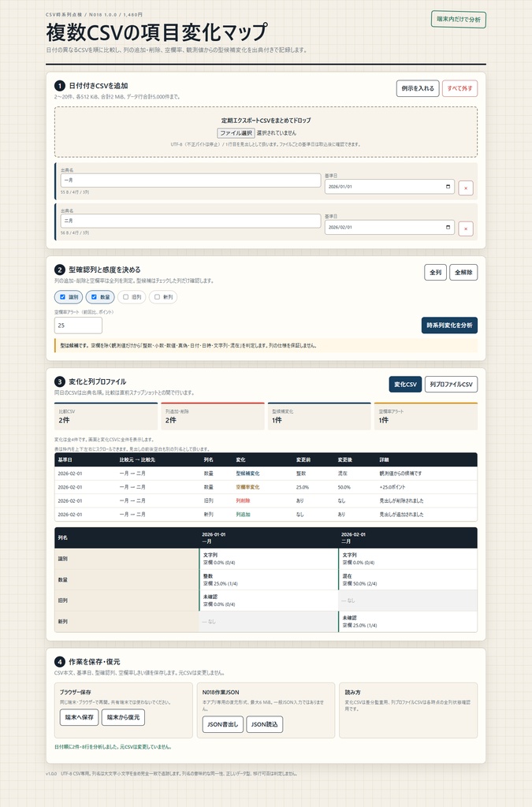Screen dimensions: 532x807
Task: Enable the 新列 column checkbox
Action: pos(158,297)
